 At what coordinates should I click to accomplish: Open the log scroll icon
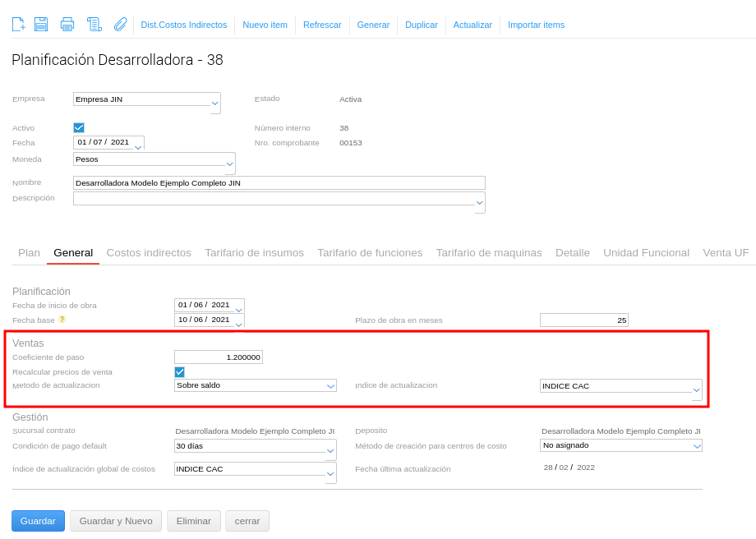94,25
